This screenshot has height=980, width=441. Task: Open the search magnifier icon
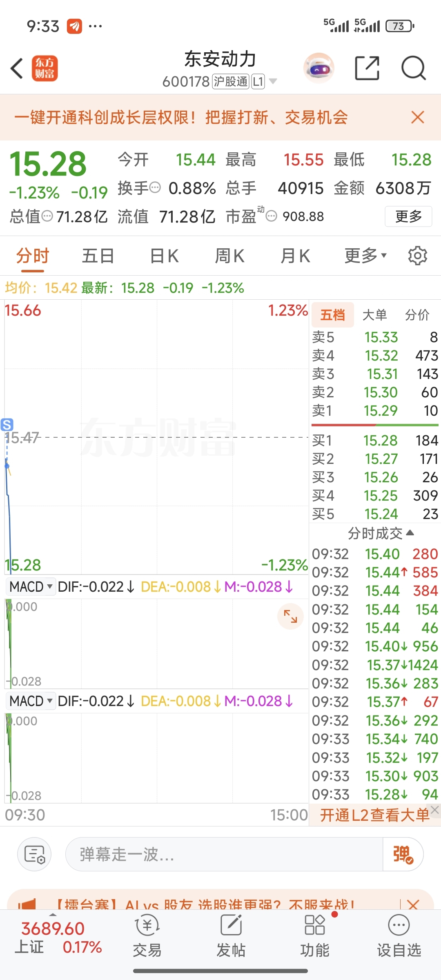tap(414, 68)
